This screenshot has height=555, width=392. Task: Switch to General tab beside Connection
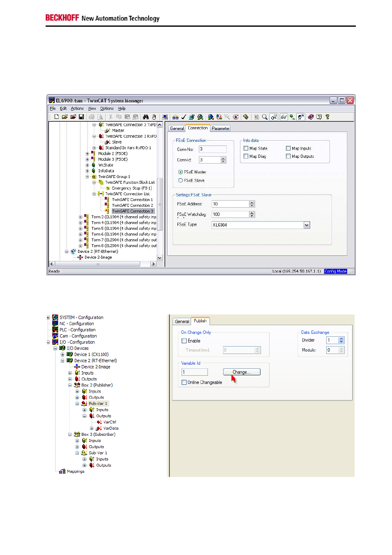point(177,128)
